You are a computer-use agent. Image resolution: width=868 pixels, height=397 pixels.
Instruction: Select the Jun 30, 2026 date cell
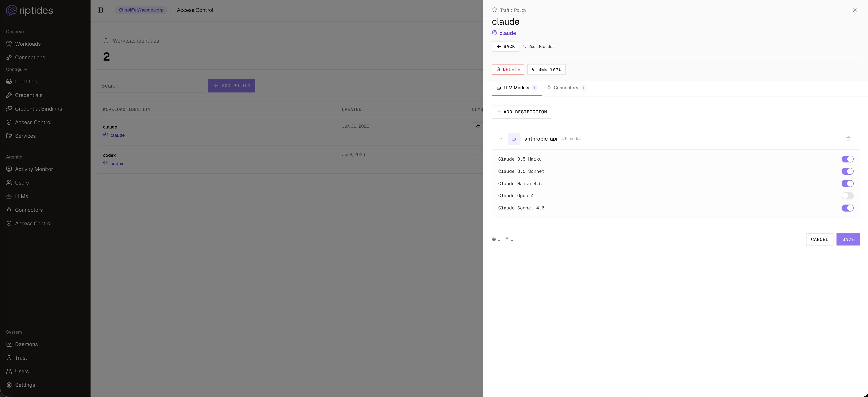[x=356, y=126]
